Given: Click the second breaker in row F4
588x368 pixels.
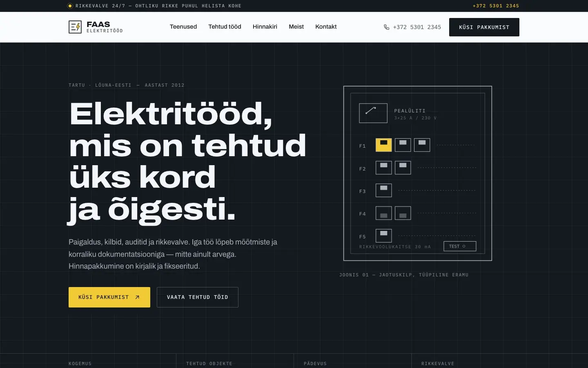Looking at the screenshot, I should point(403,213).
